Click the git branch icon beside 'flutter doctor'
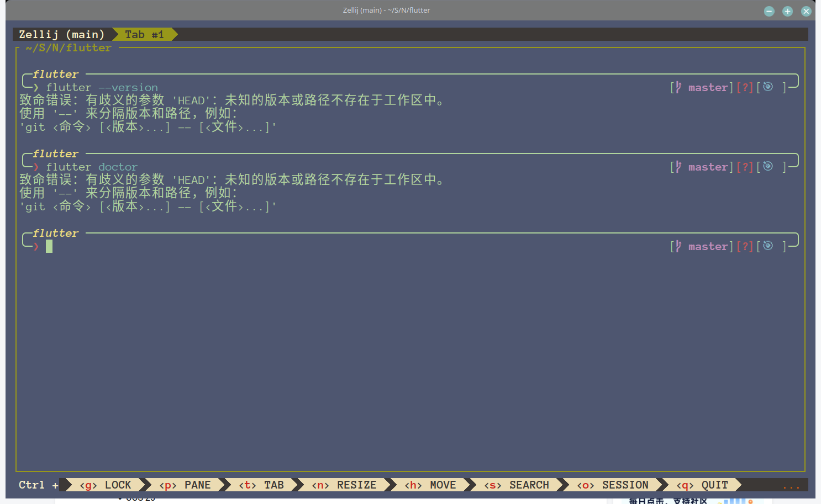 click(678, 167)
